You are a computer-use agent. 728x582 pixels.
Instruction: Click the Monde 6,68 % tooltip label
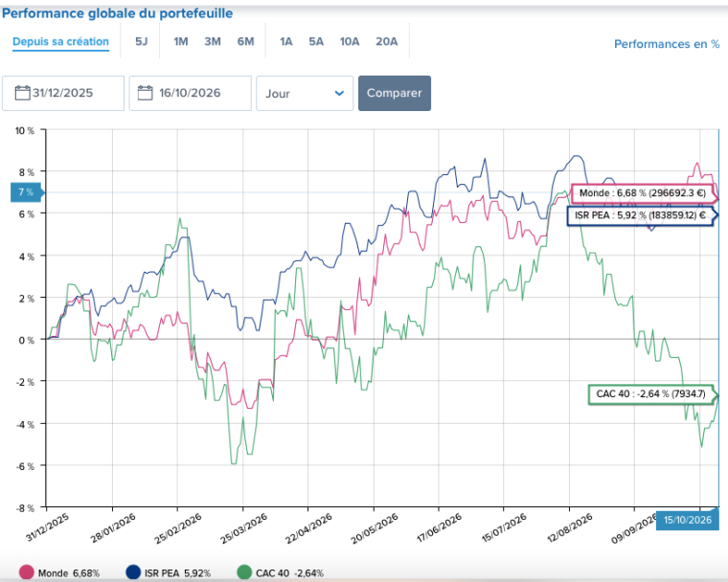pyautogui.click(x=643, y=193)
